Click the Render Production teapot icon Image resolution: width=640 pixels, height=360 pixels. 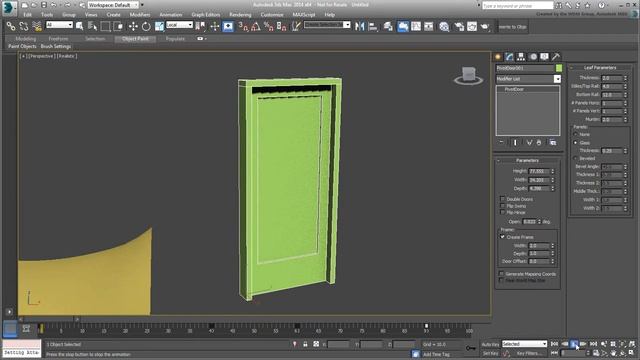[485, 27]
